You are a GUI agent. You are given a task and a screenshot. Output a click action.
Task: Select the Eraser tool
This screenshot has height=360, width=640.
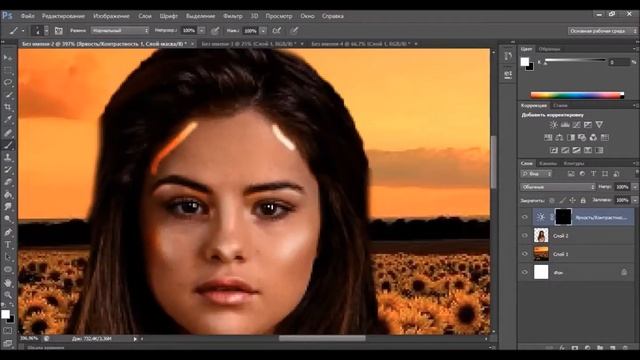click(x=8, y=182)
